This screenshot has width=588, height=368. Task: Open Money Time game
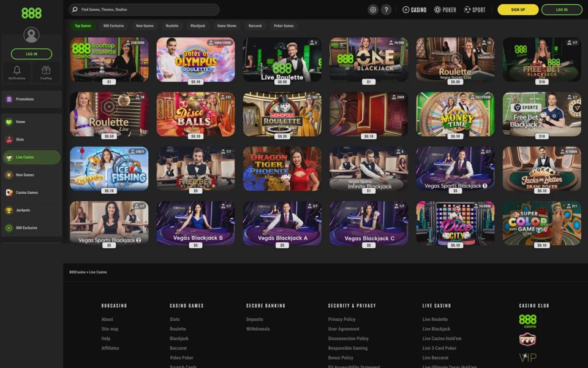(x=455, y=114)
